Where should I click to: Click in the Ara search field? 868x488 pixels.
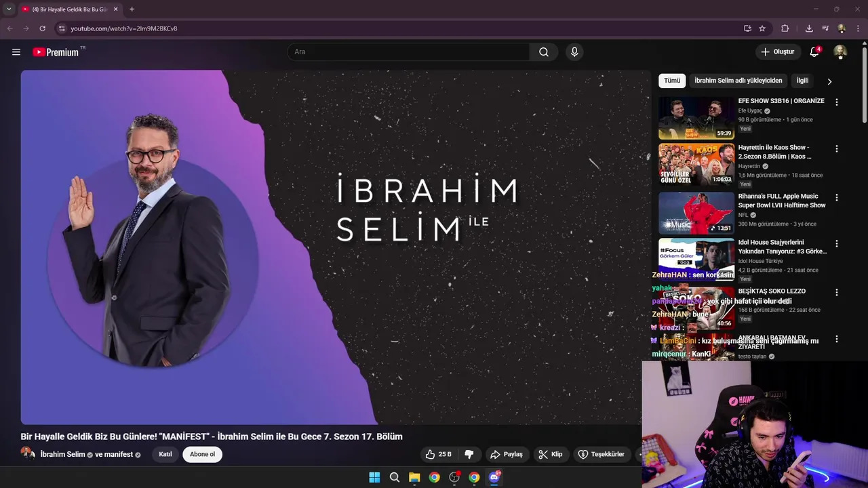[408, 52]
